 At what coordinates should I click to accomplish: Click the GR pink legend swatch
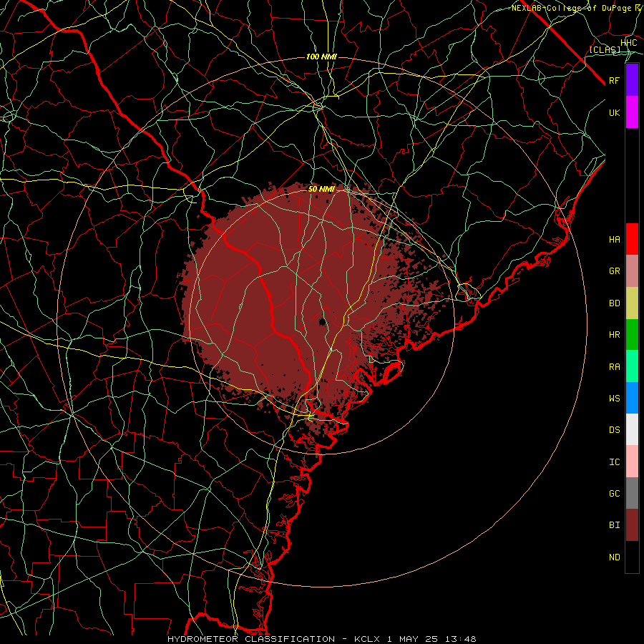632,271
